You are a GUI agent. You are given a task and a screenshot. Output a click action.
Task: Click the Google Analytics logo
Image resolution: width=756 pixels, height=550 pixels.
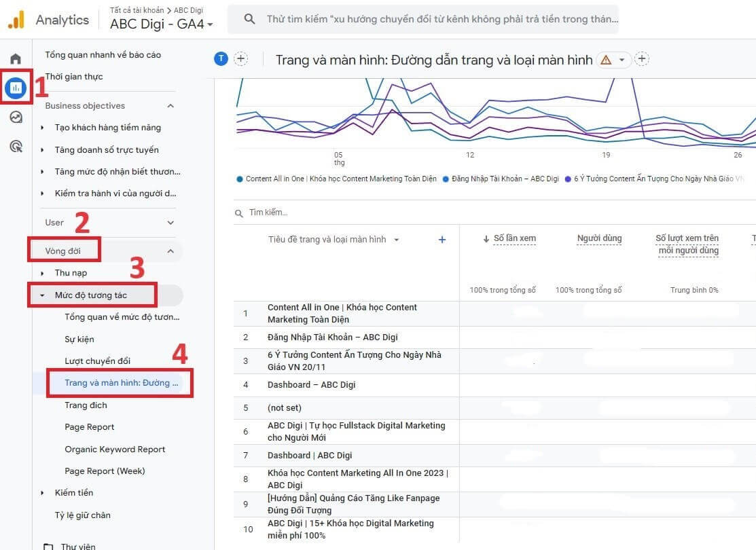(x=16, y=20)
